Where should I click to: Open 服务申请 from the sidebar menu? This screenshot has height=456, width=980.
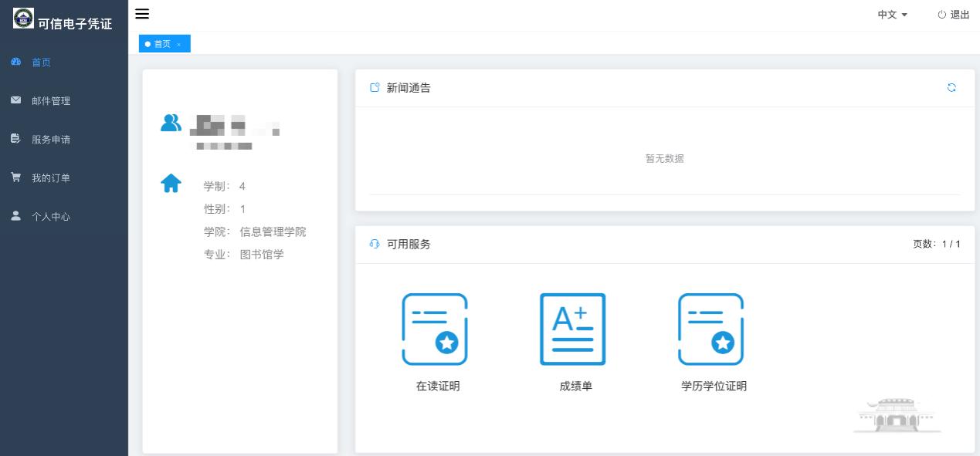(x=51, y=140)
